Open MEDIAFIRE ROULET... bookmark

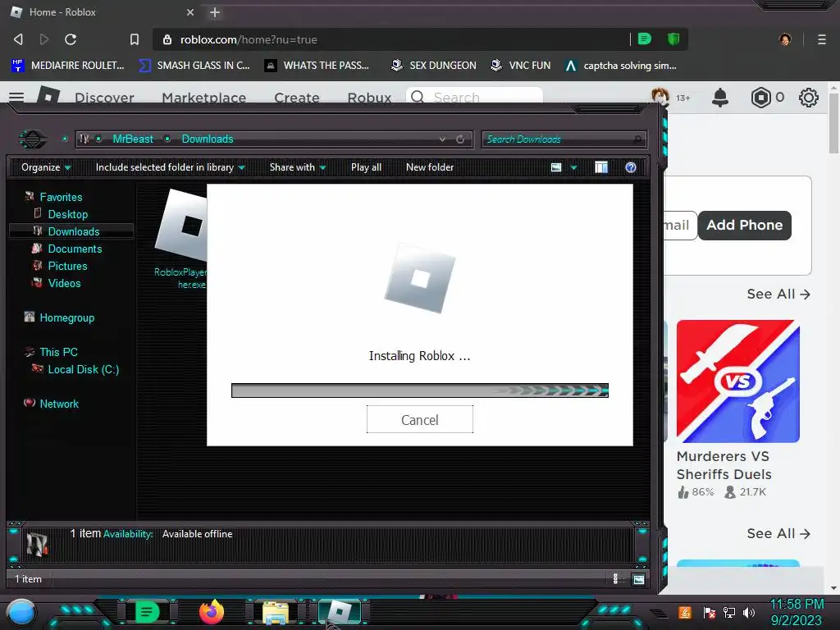pos(68,66)
